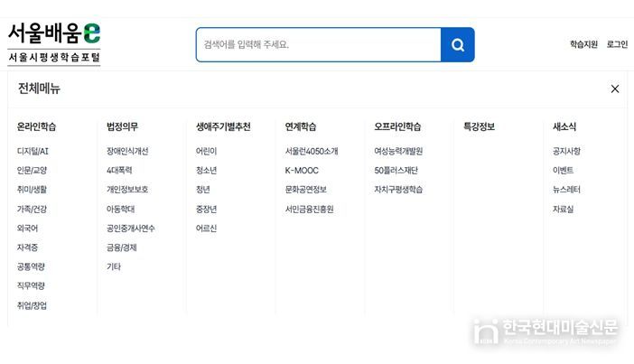This screenshot has height=364, width=634.
Task: Open 서민금융진흥원 link
Action: coord(309,210)
